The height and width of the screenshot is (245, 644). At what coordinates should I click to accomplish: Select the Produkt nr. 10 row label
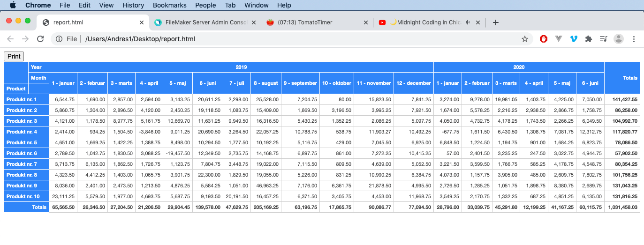click(x=27, y=196)
